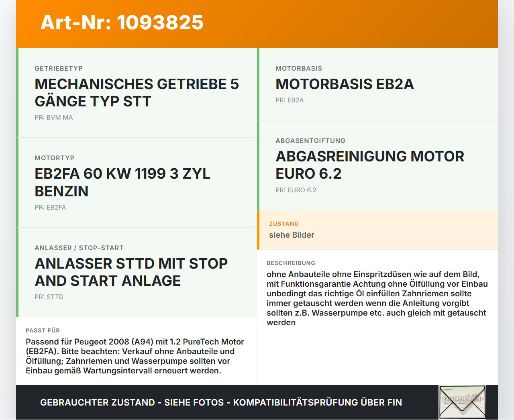
Task: Select the Mechanisches Getriebe 5 Gänge heading
Action: (137, 93)
